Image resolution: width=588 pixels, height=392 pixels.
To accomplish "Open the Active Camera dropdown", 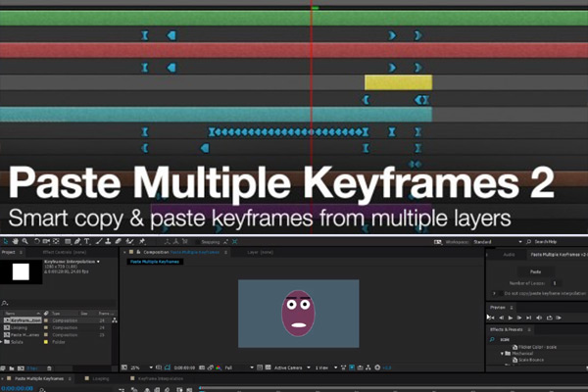I will tap(292, 367).
